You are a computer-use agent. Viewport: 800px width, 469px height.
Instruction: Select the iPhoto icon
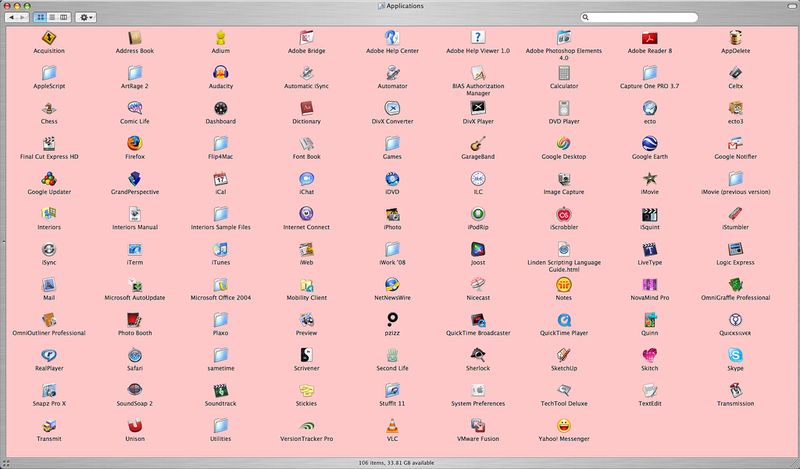392,214
